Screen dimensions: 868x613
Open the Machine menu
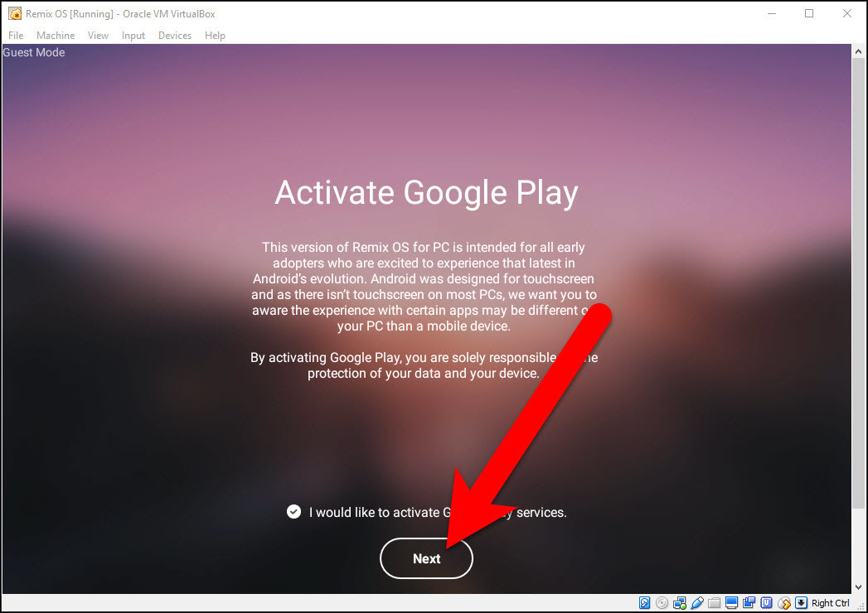[56, 36]
